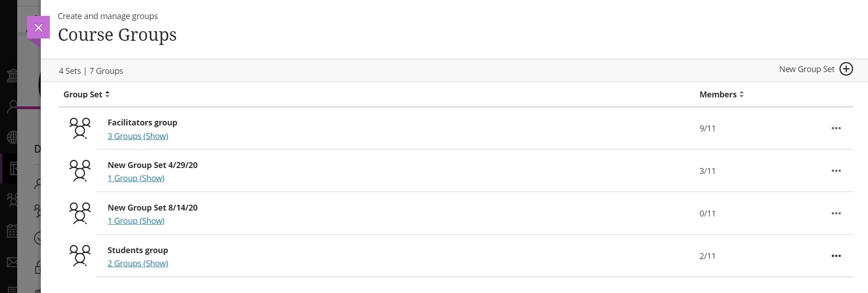Open the Activity Stream globe icon
The width and height of the screenshot is (868, 293).
click(12, 137)
